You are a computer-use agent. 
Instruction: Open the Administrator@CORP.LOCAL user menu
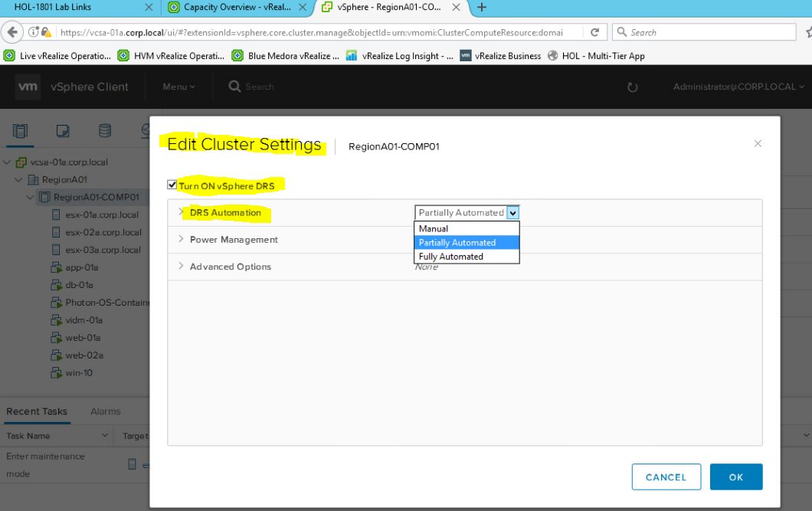(738, 87)
